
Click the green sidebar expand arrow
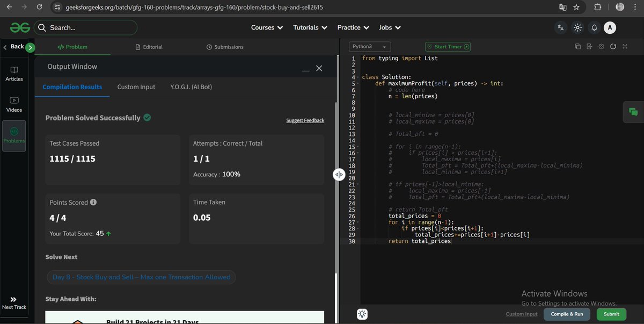[x=30, y=47]
